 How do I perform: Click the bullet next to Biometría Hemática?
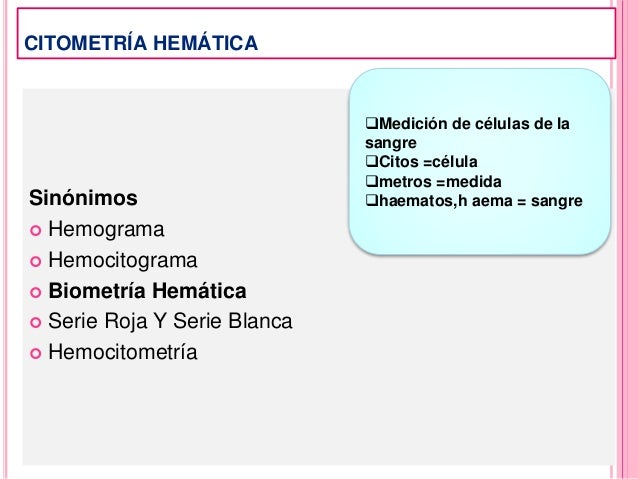tap(36, 292)
